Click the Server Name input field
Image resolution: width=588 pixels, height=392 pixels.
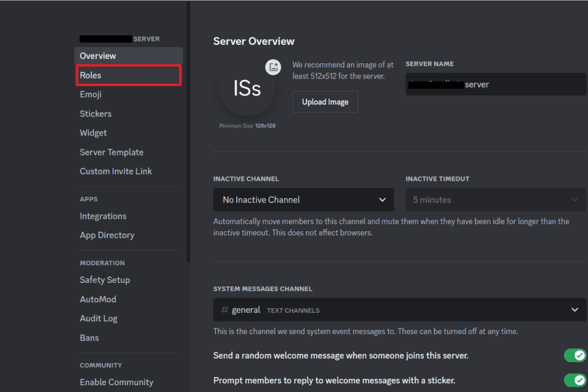click(x=496, y=84)
